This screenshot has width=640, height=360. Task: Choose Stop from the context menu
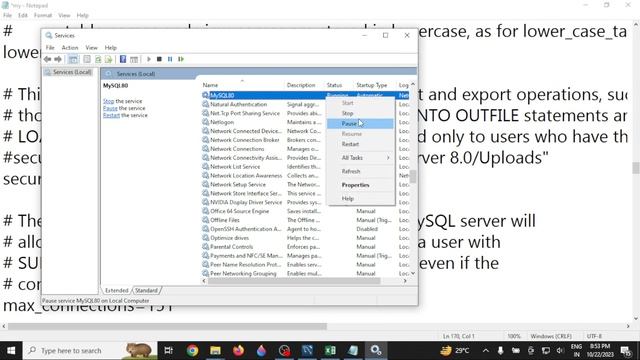coord(360,113)
